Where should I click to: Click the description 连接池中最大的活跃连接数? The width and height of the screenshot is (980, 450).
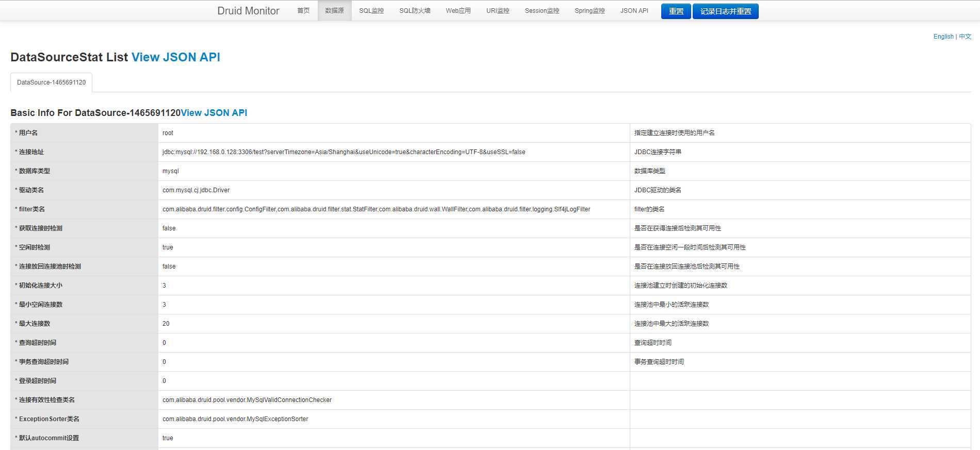[x=672, y=324]
